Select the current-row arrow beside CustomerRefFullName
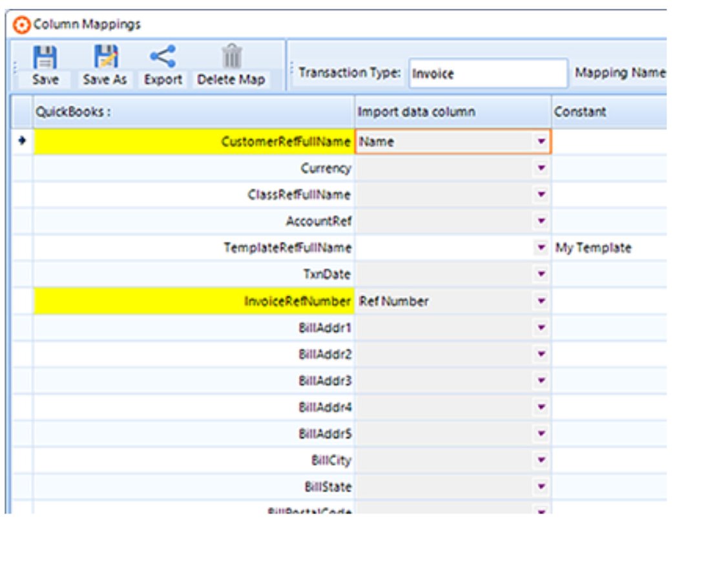 (x=22, y=141)
